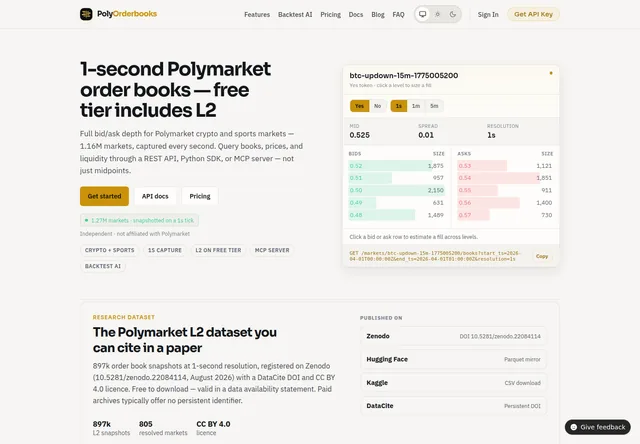The width and height of the screenshot is (640, 444).
Task: Switch to system theme monitor icon
Action: 423,14
